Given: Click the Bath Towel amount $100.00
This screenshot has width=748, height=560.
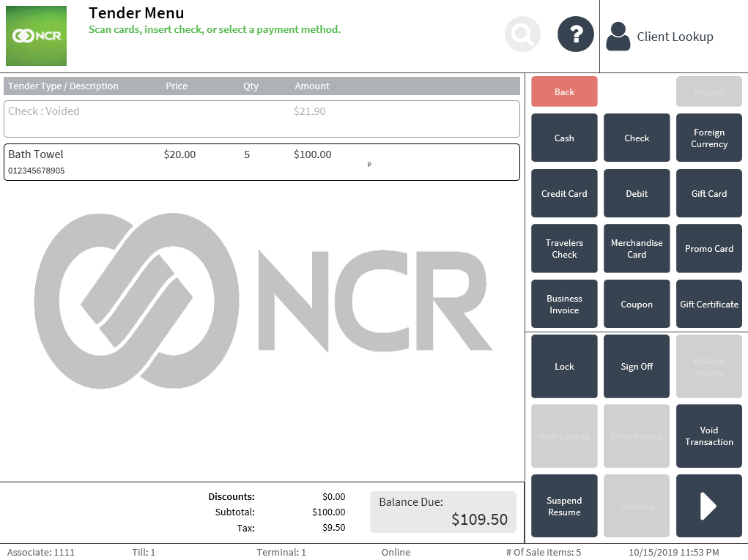Looking at the screenshot, I should pos(313,154).
